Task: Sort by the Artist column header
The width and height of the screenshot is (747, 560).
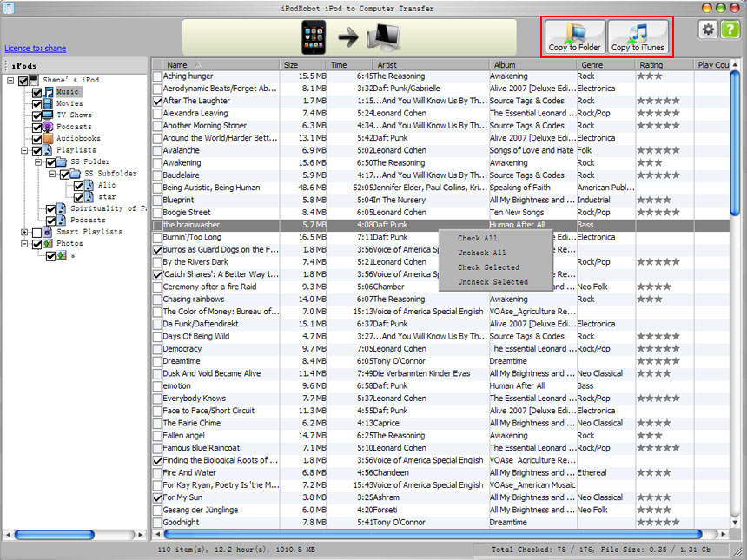Action: tap(431, 65)
